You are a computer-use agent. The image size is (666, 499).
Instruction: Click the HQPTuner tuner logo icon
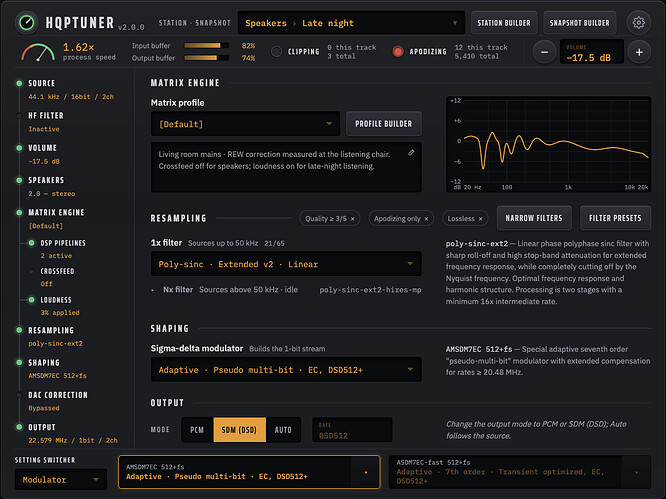tap(27, 23)
